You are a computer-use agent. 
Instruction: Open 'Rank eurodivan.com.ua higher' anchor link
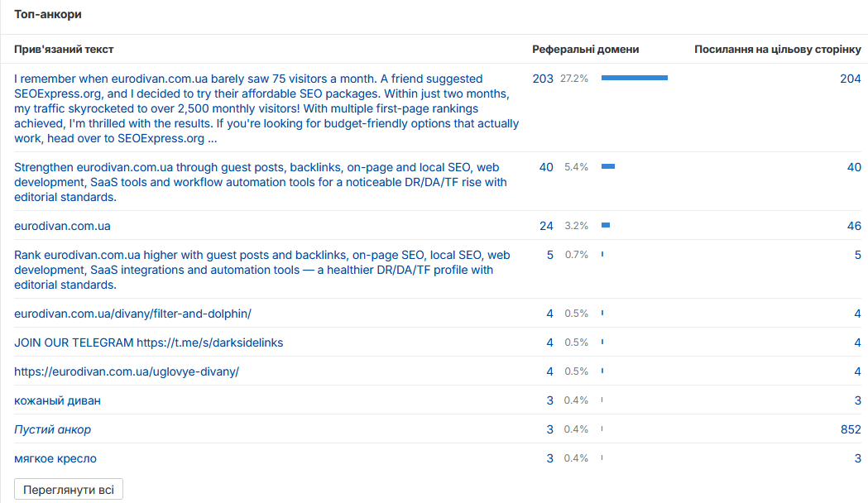[261, 270]
